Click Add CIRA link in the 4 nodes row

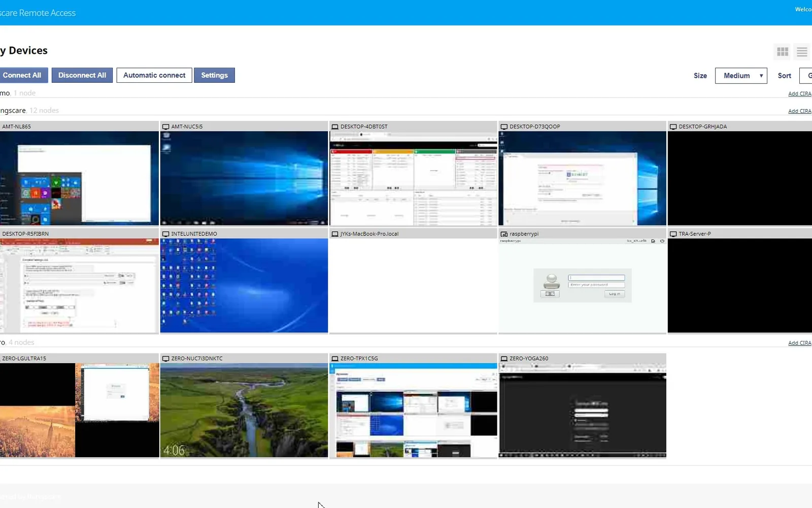(800, 343)
